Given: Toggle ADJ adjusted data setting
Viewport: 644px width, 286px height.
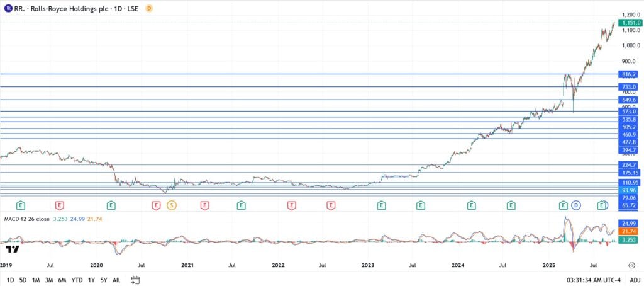Looking at the screenshot, I should pos(634,280).
